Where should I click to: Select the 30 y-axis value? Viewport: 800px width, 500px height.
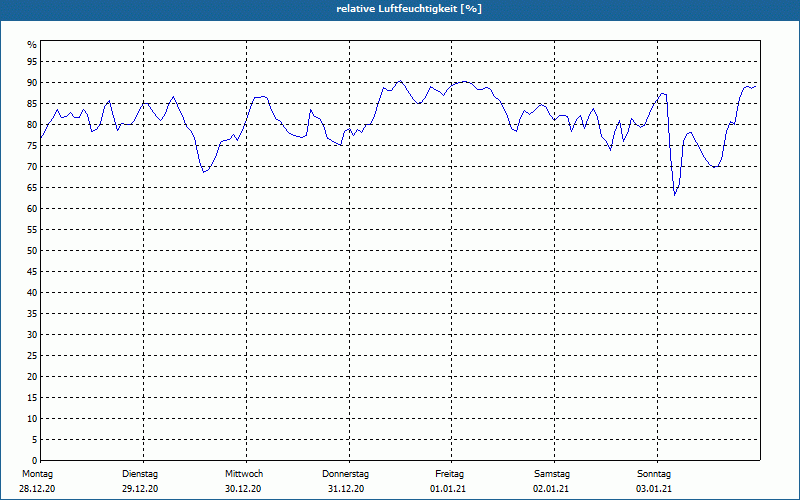(32, 335)
